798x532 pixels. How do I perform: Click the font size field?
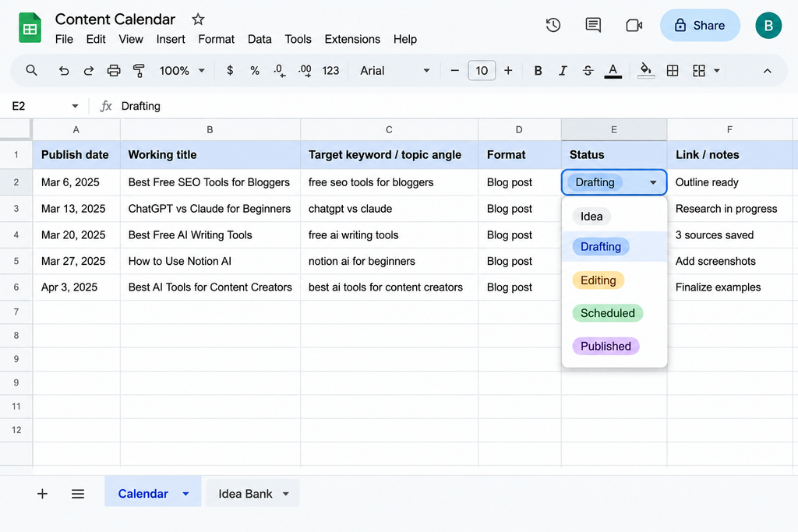(482, 71)
